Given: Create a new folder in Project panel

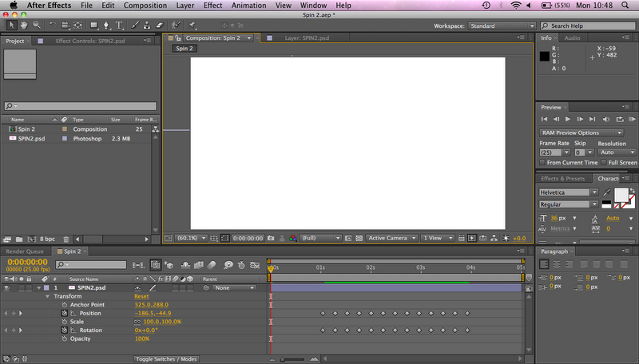Looking at the screenshot, I should [x=19, y=239].
